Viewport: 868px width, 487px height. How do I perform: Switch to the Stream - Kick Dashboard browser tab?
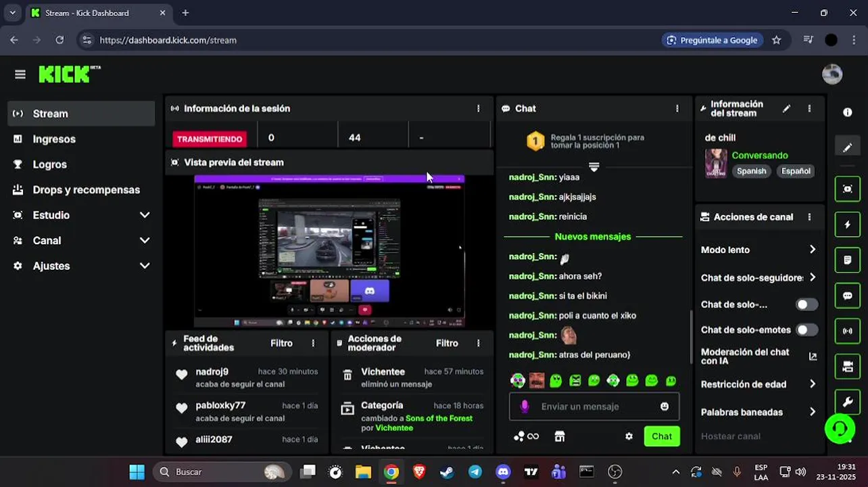99,13
